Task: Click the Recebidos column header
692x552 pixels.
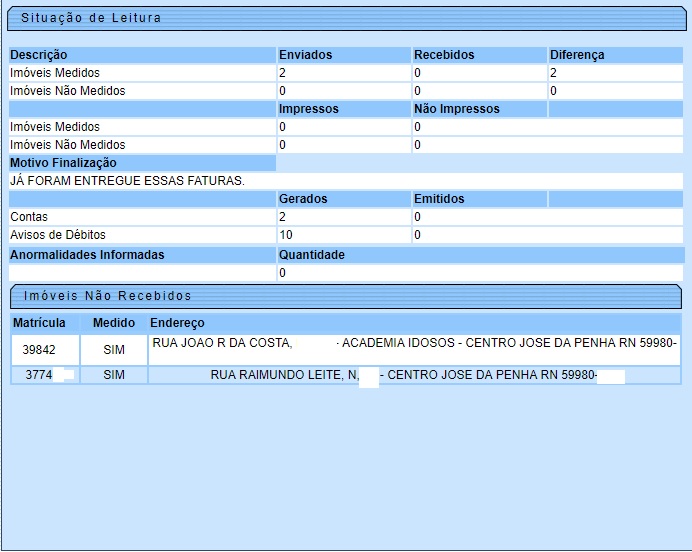Action: coord(444,55)
